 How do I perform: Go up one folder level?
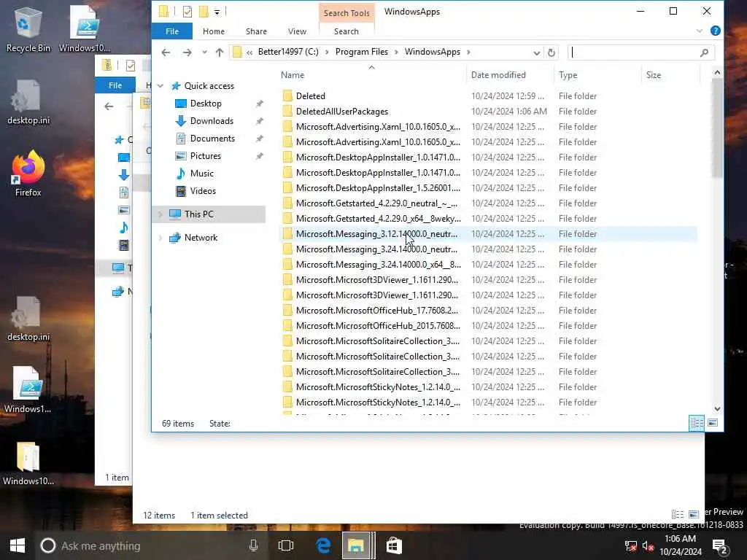[x=219, y=52]
